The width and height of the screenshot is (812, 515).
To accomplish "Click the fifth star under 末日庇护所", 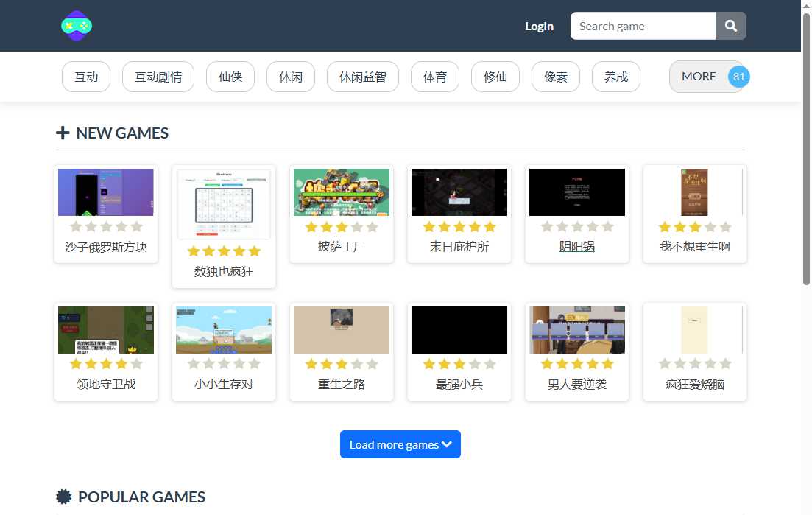I will pos(489,227).
